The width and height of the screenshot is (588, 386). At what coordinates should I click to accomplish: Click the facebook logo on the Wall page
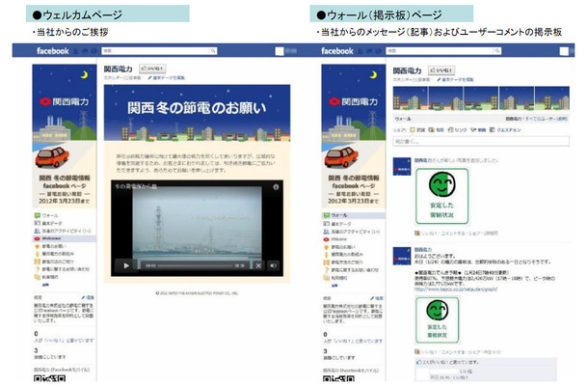click(x=337, y=51)
